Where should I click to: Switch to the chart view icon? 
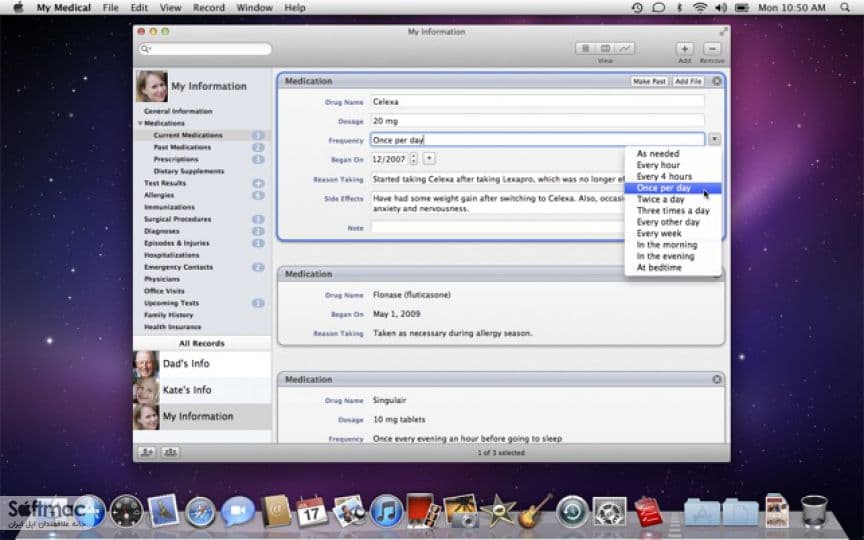click(625, 48)
